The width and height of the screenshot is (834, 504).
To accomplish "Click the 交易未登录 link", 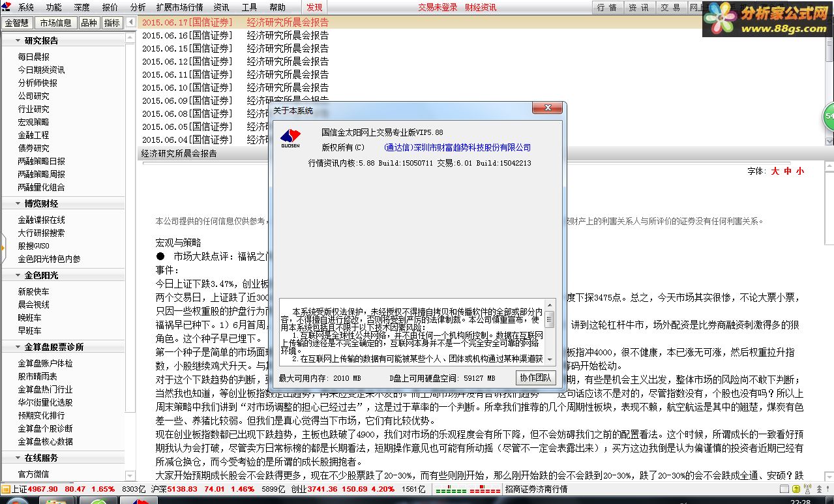I will tap(438, 7).
